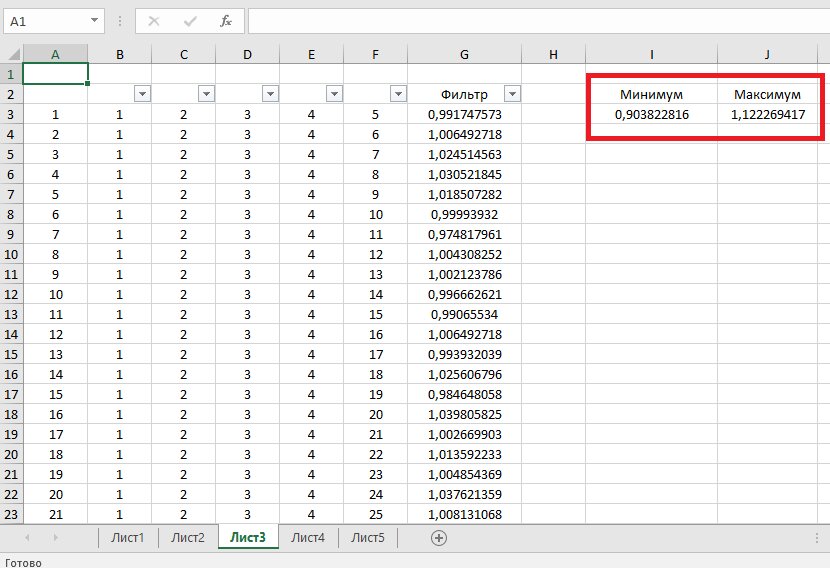
Task: Click the Готово status bar text
Action: pos(23,562)
